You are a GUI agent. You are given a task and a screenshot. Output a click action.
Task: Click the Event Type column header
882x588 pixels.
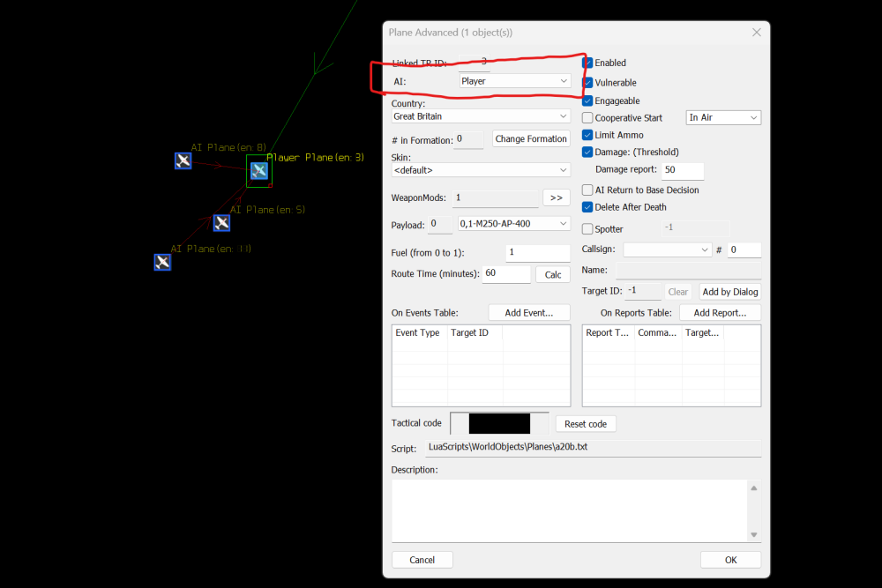pos(418,333)
